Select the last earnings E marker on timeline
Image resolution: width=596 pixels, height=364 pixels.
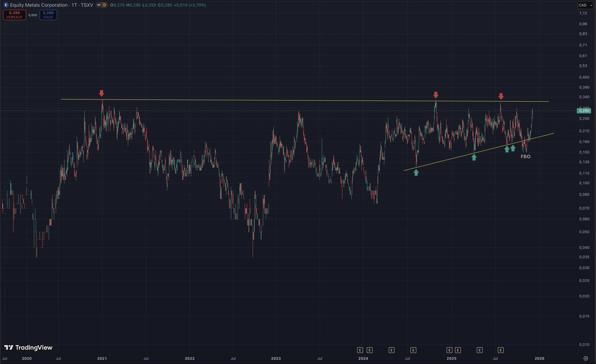pos(501,350)
